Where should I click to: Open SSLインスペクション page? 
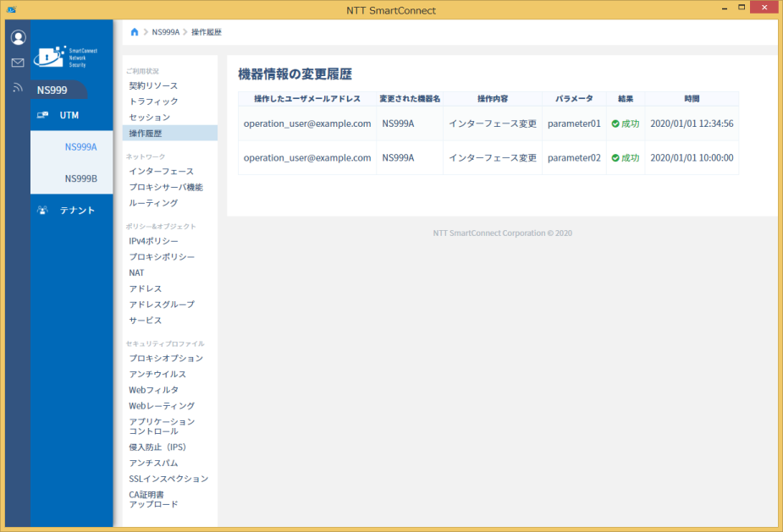tap(168, 479)
